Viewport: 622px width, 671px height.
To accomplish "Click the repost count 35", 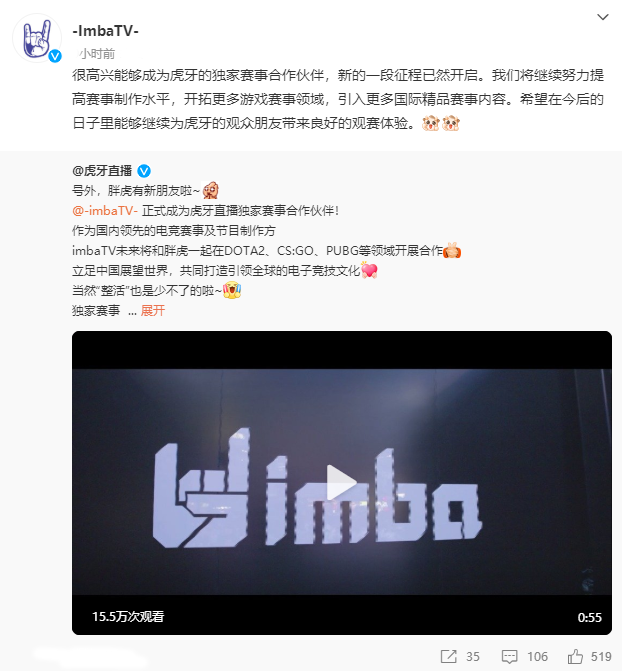I will coord(473,657).
